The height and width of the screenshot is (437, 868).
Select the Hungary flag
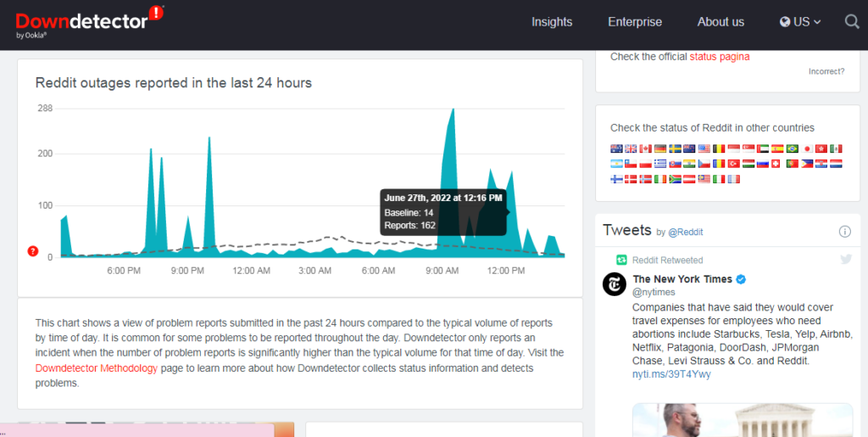tap(748, 164)
